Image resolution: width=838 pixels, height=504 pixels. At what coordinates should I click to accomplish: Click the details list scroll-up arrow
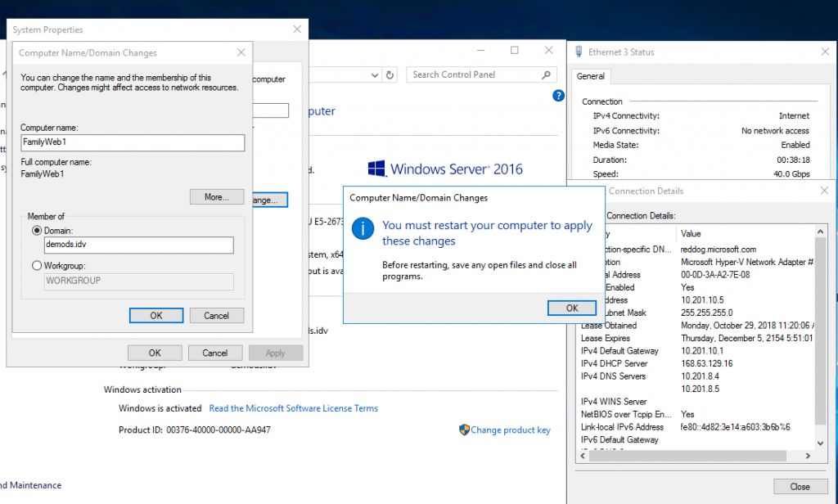[x=820, y=232]
